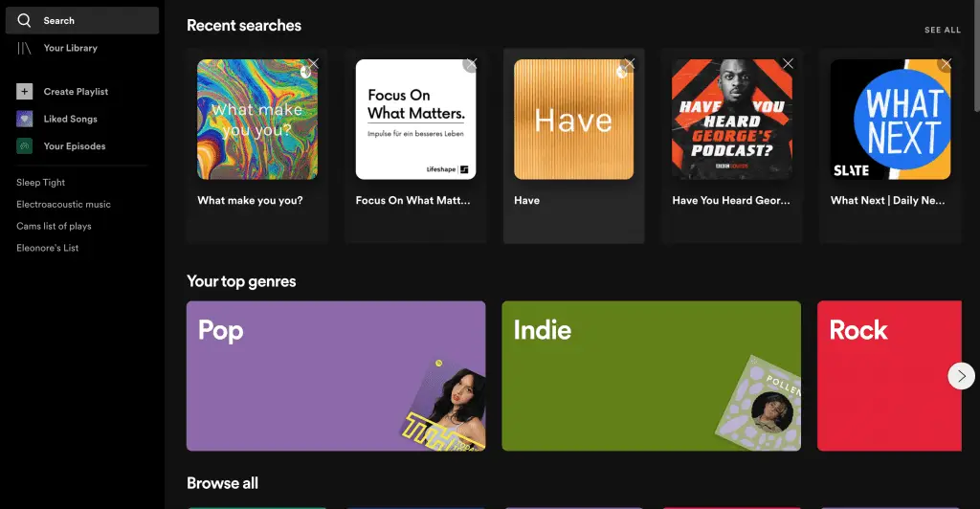Open the Liked Songs heart icon
Image resolution: width=980 pixels, height=509 pixels.
(24, 119)
